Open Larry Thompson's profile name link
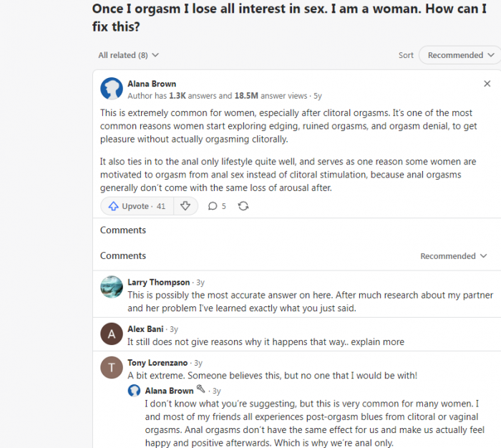 coord(159,282)
